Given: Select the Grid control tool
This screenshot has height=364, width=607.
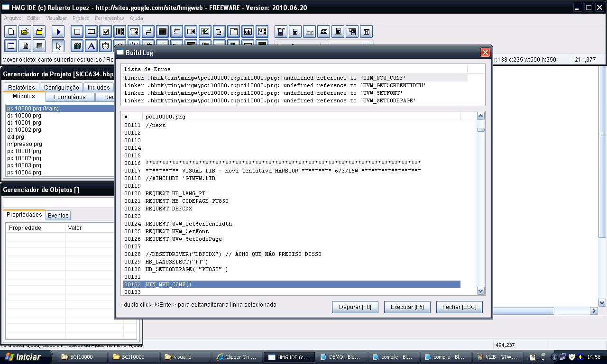Looking at the screenshot, I should pos(163,32).
